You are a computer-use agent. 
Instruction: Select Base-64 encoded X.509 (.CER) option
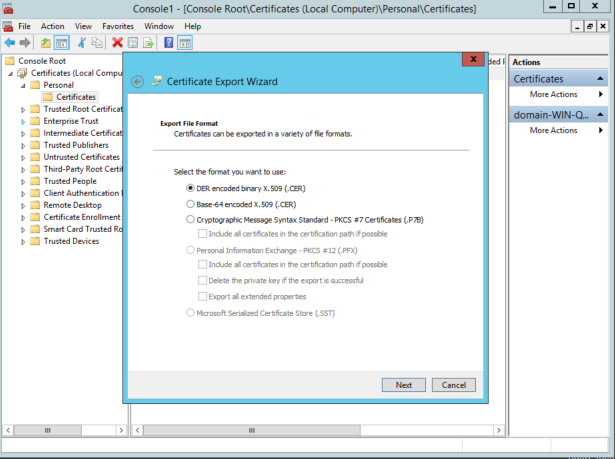(241, 204)
